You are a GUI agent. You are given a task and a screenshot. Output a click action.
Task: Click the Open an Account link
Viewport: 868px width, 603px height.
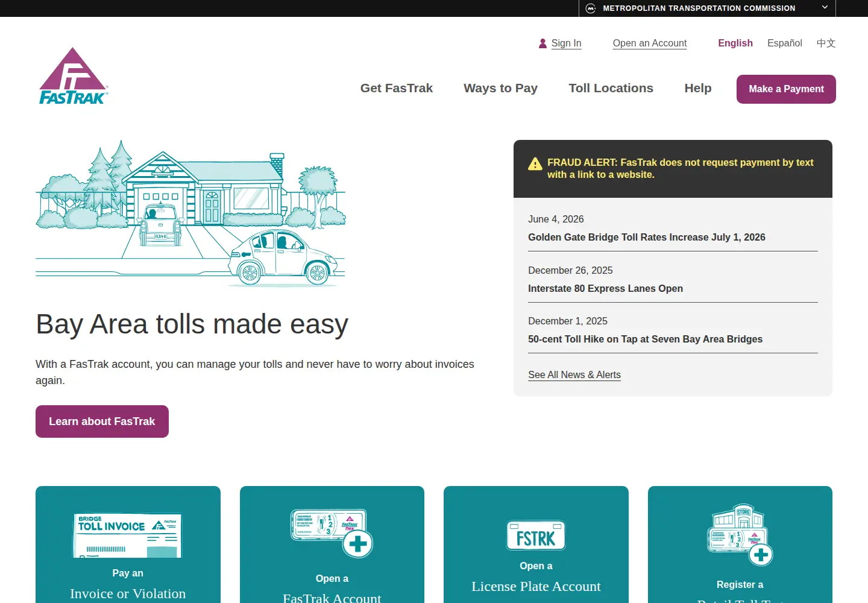click(x=650, y=43)
